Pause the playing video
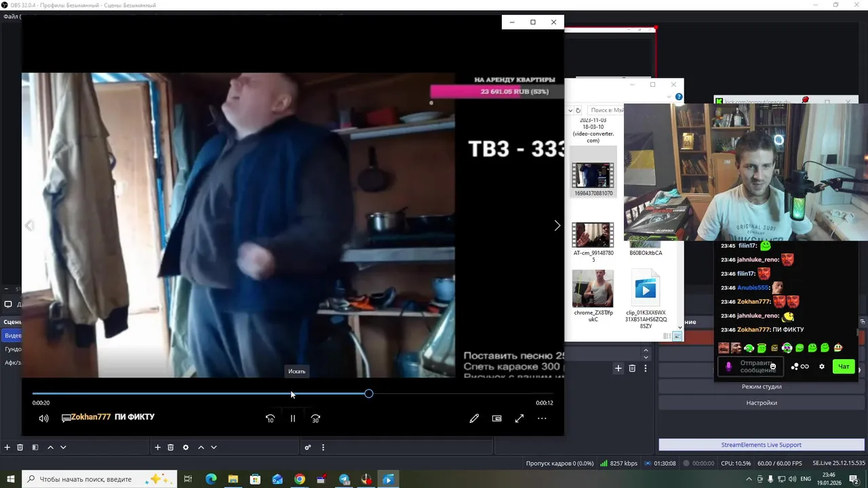The height and width of the screenshot is (488, 868). 293,418
